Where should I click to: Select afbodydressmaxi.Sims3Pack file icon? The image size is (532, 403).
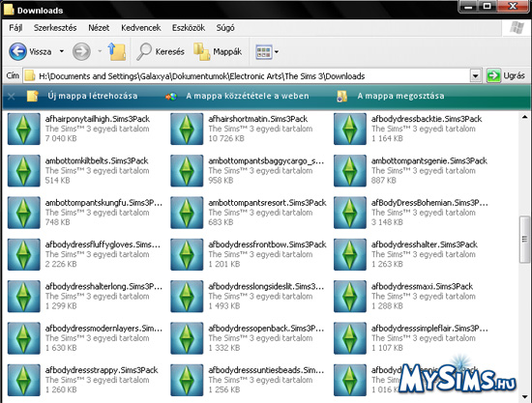350,297
